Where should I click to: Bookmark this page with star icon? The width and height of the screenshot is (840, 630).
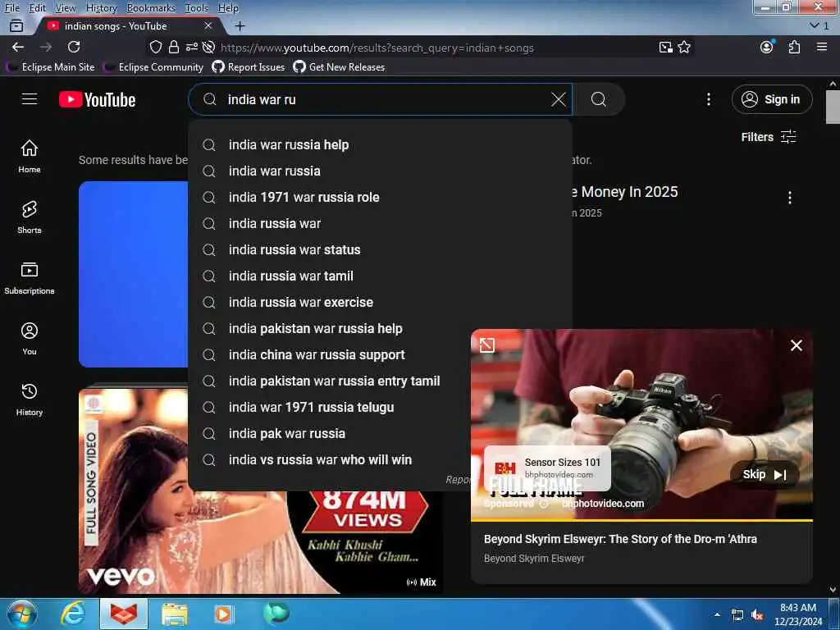coord(684,47)
